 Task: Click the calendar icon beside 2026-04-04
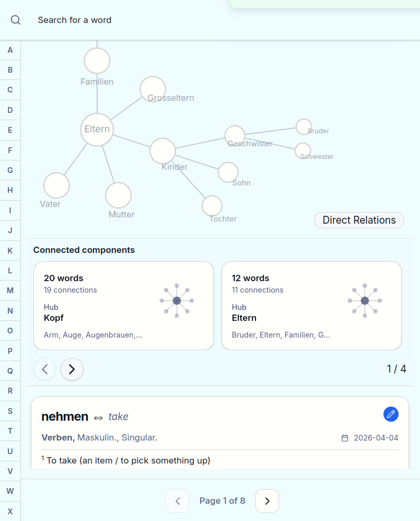[345, 438]
